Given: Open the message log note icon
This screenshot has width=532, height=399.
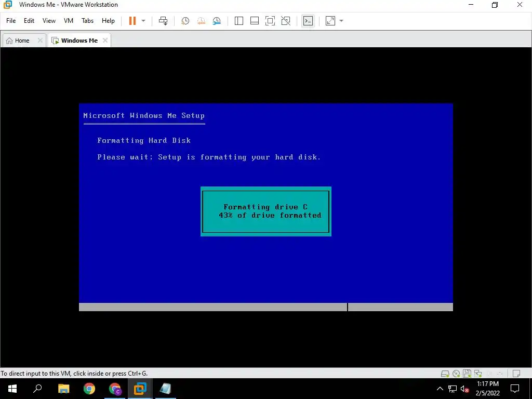Looking at the screenshot, I should pos(516,374).
